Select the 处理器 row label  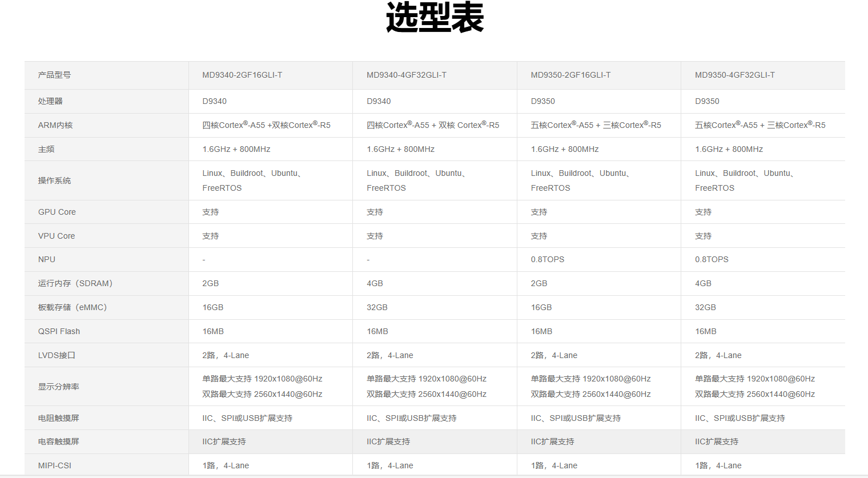click(x=50, y=101)
